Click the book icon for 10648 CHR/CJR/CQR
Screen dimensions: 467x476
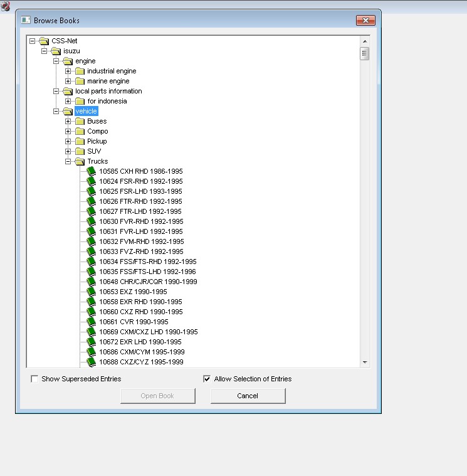point(91,282)
